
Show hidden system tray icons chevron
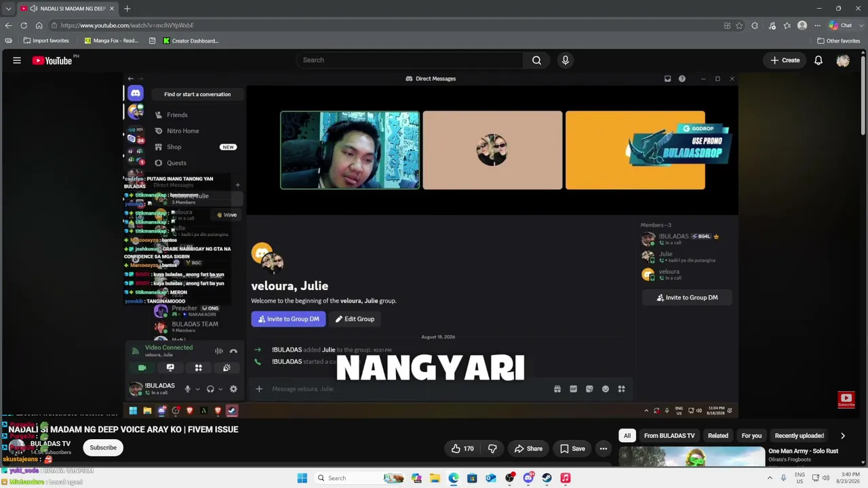click(x=770, y=478)
